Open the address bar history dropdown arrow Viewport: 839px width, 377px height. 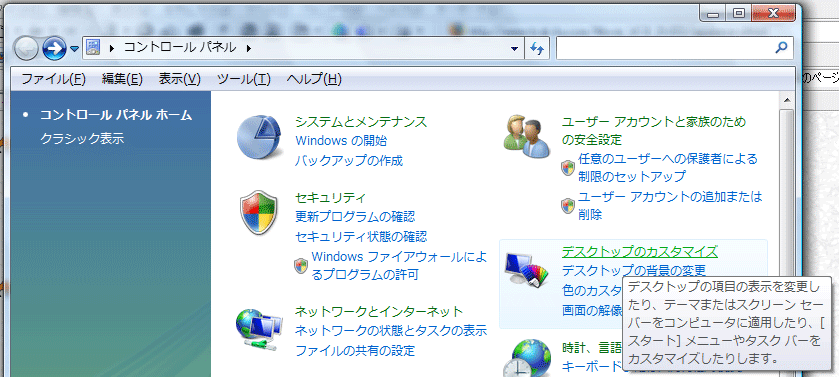514,48
